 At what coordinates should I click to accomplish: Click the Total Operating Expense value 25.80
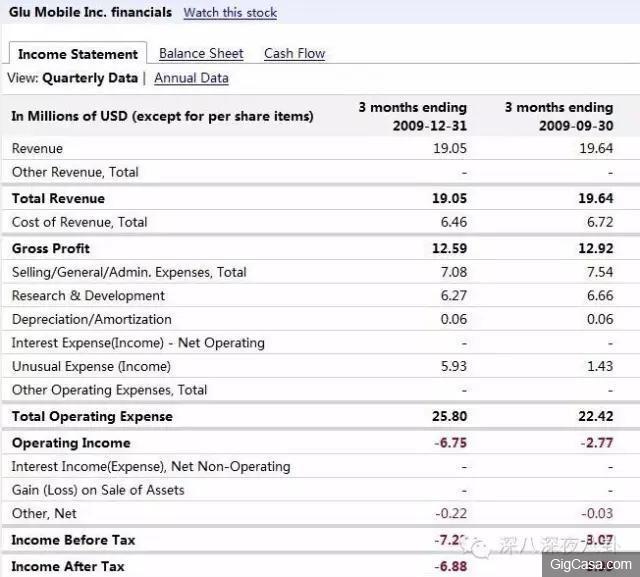pyautogui.click(x=449, y=416)
